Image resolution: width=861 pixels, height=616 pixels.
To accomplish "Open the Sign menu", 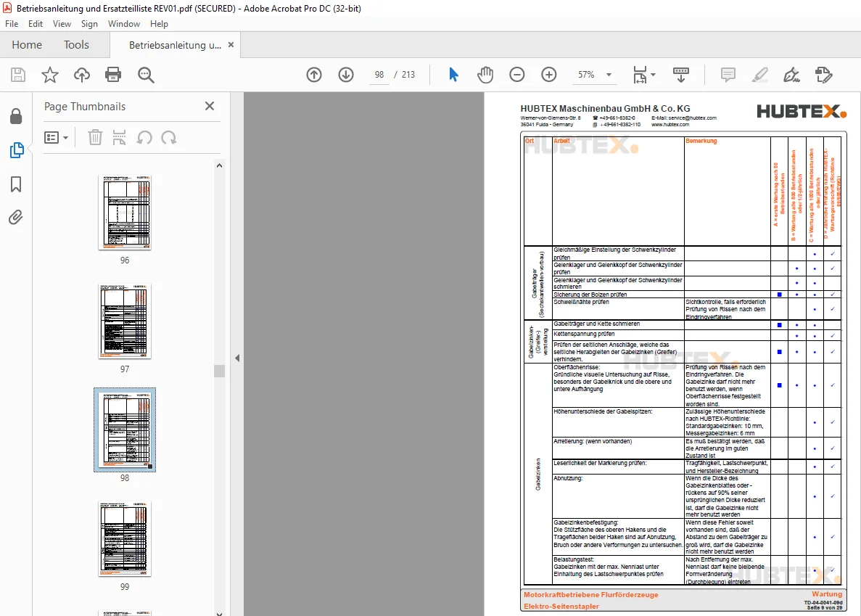I will click(x=89, y=24).
